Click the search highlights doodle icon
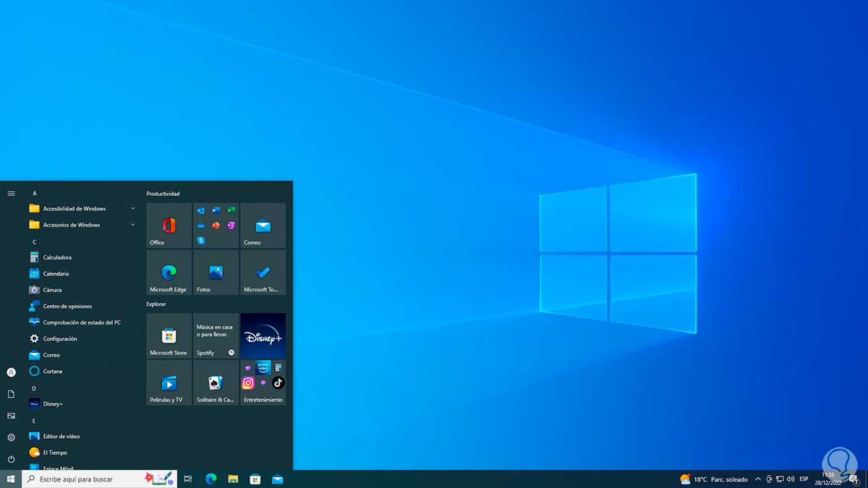Viewport: 868px width, 488px height. (x=158, y=479)
